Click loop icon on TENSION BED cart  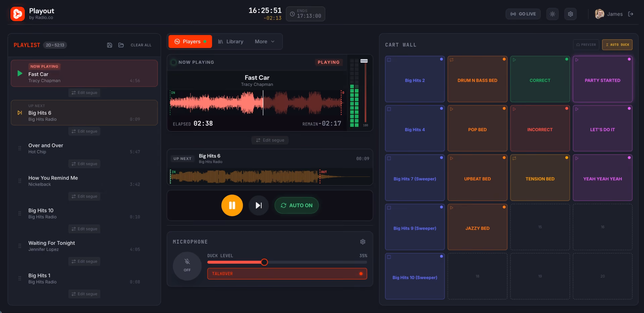pyautogui.click(x=514, y=158)
